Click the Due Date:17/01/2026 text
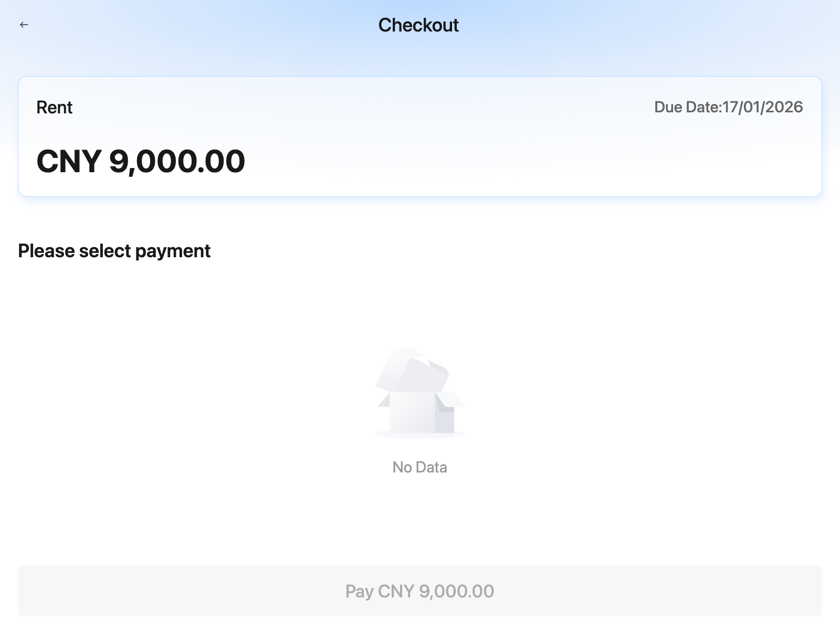Image resolution: width=840 pixels, height=630 pixels. (x=729, y=107)
